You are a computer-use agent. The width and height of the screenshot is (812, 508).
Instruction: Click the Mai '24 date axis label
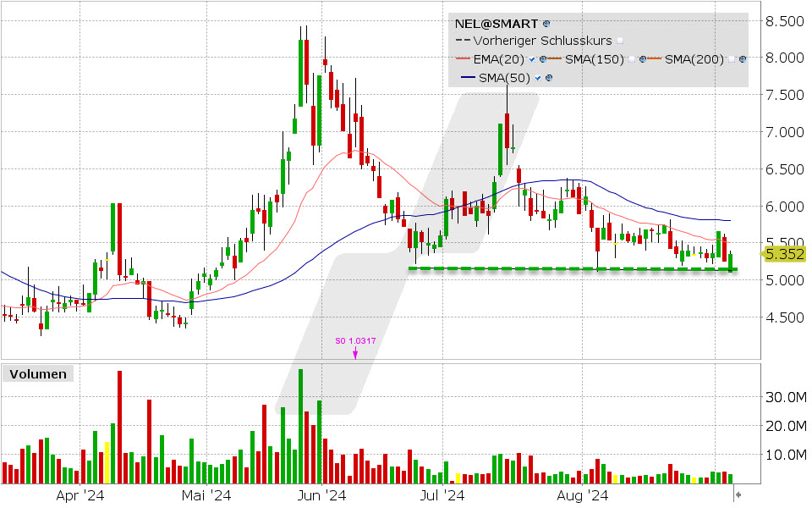206,495
